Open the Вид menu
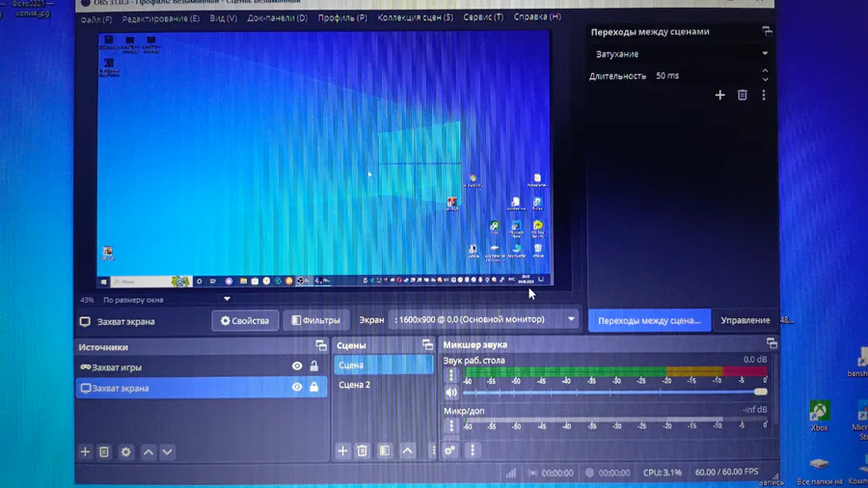 223,18
